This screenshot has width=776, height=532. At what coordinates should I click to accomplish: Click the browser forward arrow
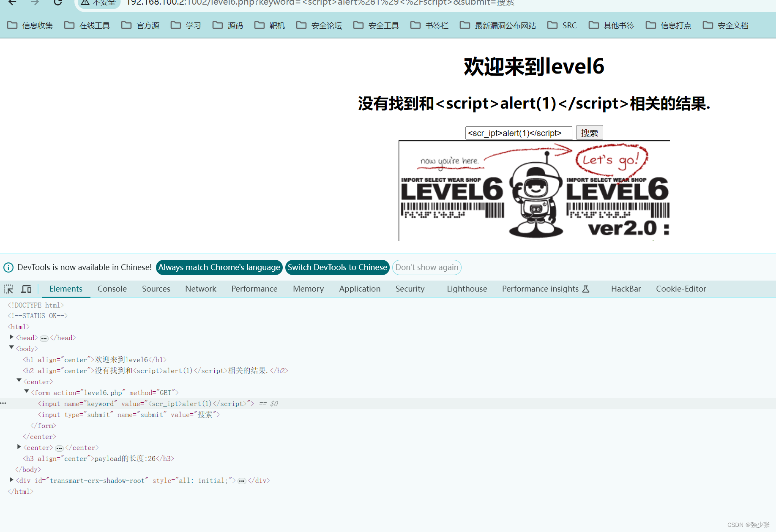pyautogui.click(x=35, y=3)
